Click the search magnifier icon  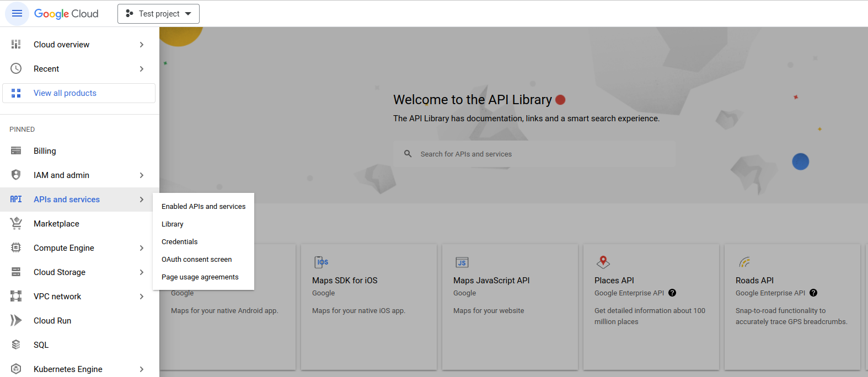[x=408, y=154]
